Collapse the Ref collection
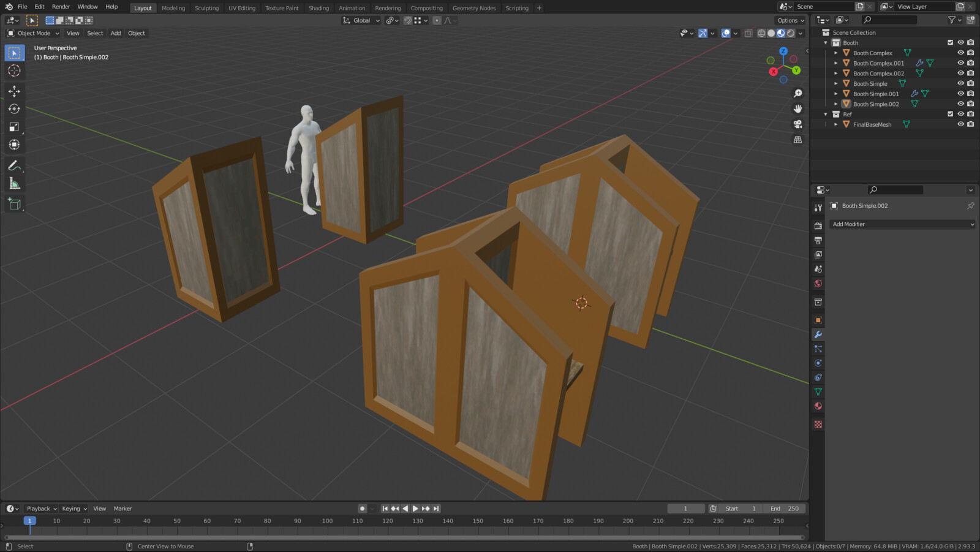The height and width of the screenshot is (552, 980). [x=826, y=114]
